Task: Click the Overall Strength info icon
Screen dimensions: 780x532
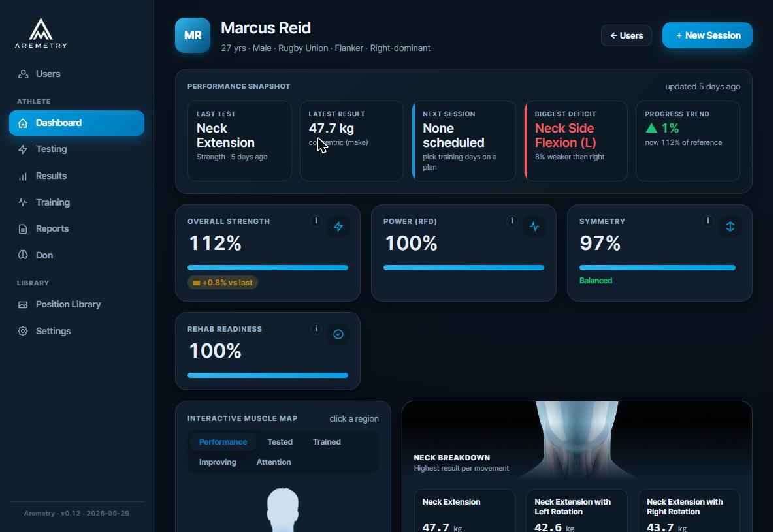Action: pos(316,221)
